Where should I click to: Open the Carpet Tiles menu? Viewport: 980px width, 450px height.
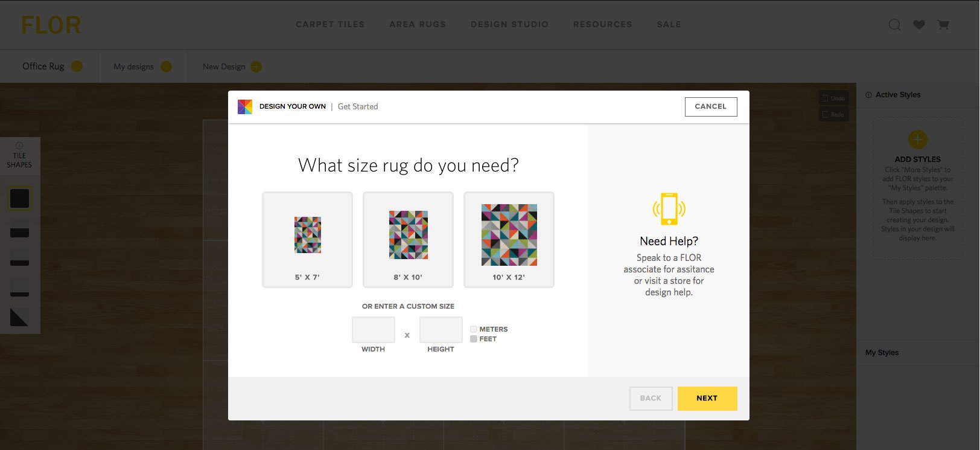[330, 25]
